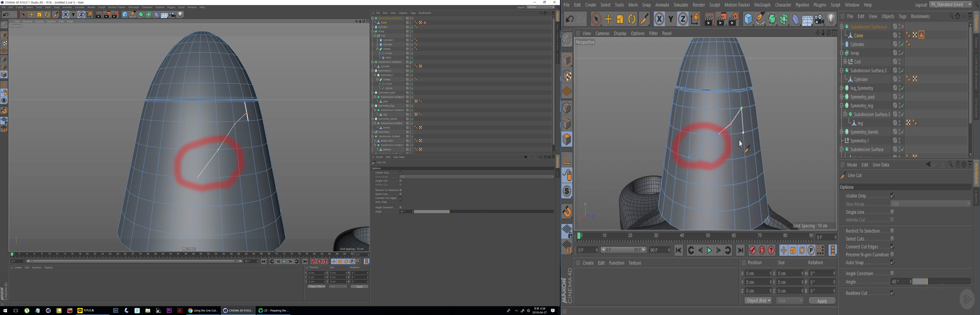Open the Sculpt menu in left window

[x=101, y=7]
